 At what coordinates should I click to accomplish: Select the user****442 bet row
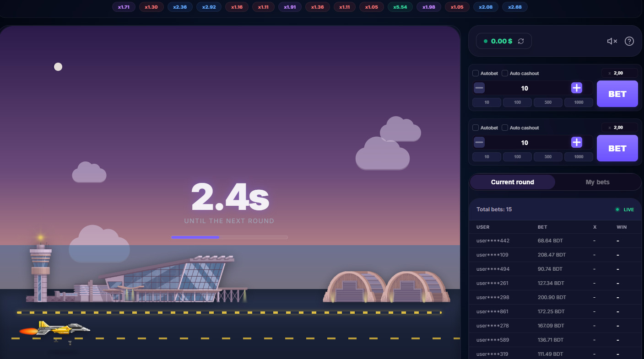click(555, 241)
